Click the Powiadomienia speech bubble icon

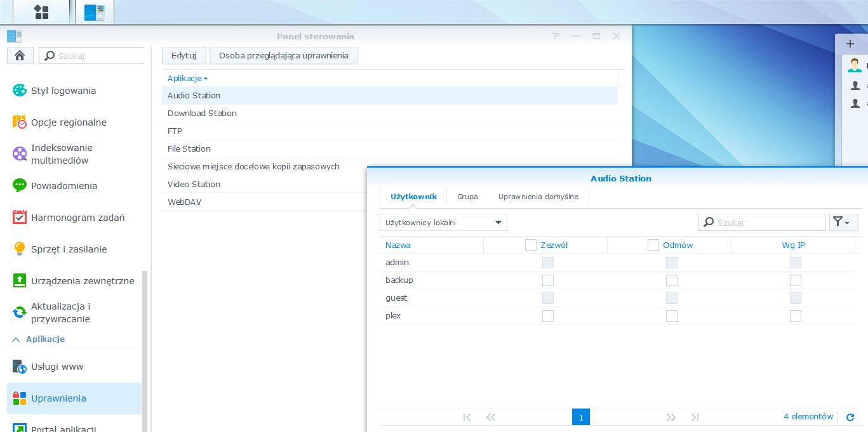coord(20,186)
